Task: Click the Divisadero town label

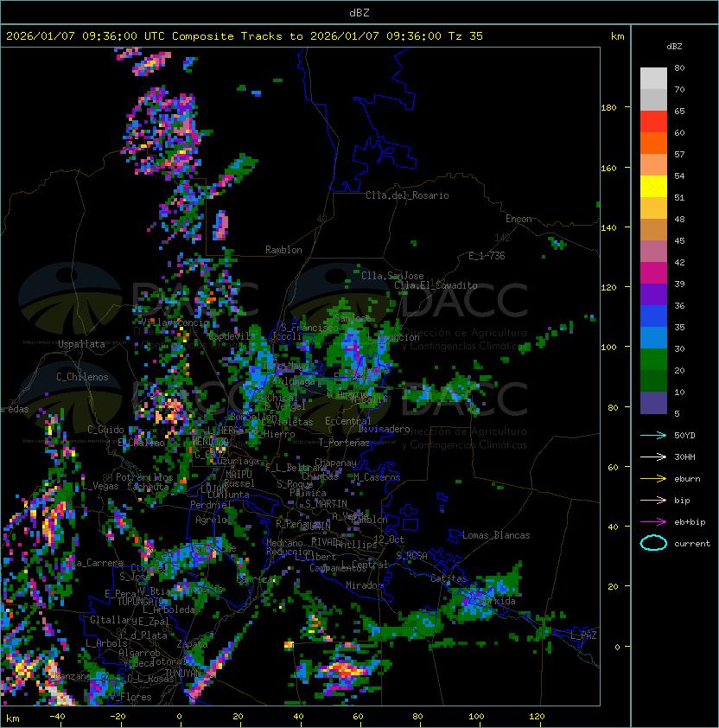Action: (384, 429)
